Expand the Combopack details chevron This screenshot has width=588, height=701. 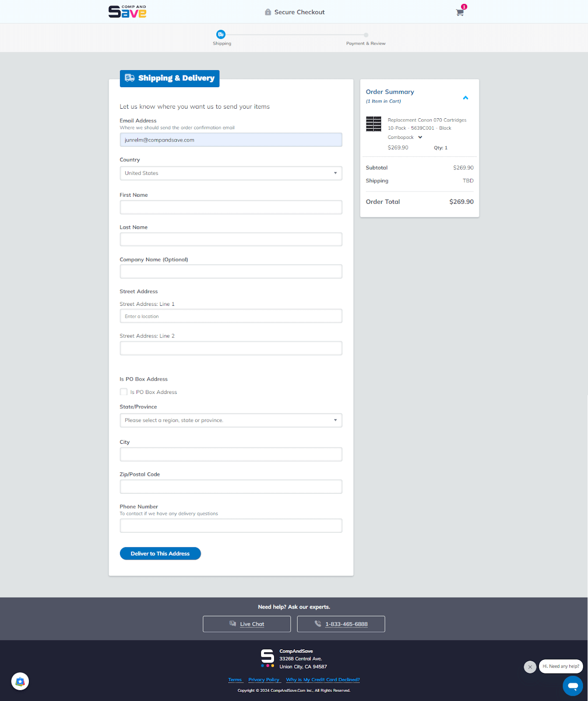(420, 137)
